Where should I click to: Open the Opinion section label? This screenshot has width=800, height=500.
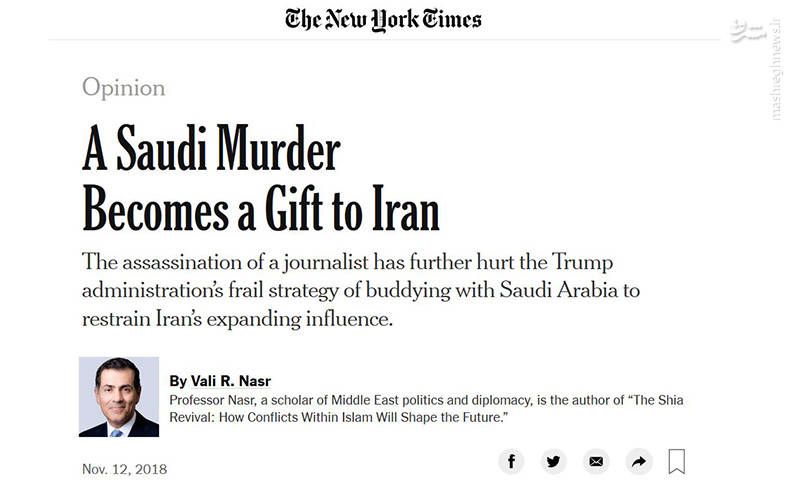[123, 88]
